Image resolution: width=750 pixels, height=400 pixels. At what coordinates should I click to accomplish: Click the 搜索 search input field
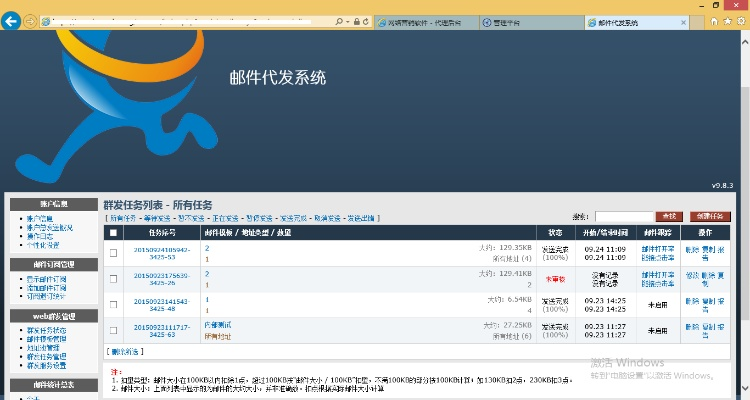click(x=623, y=216)
